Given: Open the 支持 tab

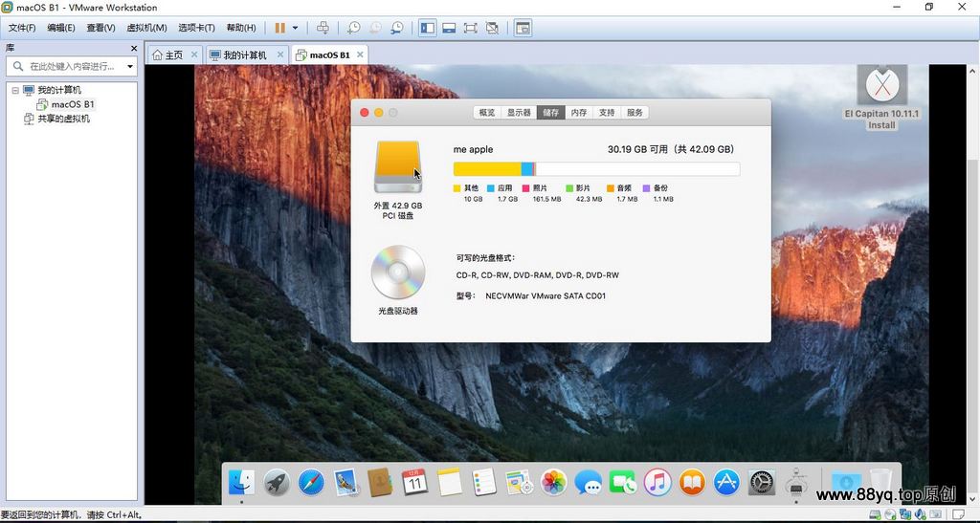Looking at the screenshot, I should (x=607, y=112).
